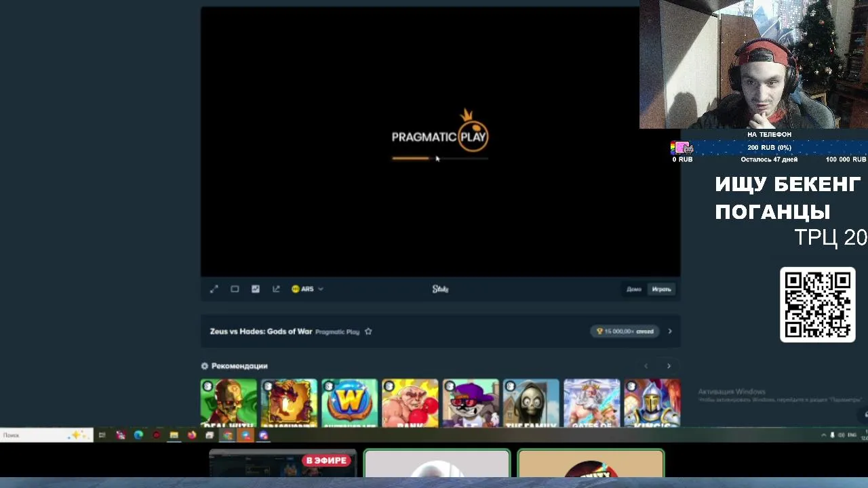Image resolution: width=868 pixels, height=488 pixels.
Task: Open the cat in purple cap thumbnail
Action: point(471,403)
